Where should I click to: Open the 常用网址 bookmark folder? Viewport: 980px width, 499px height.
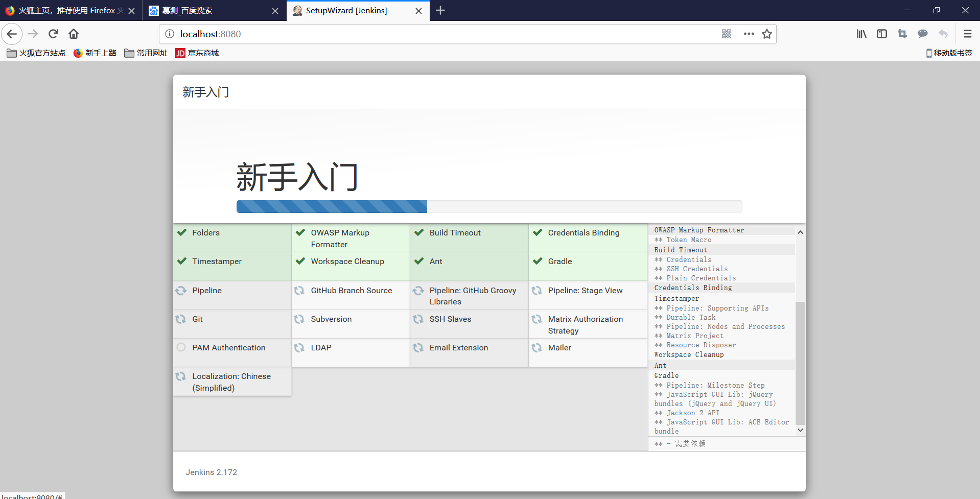coord(146,53)
